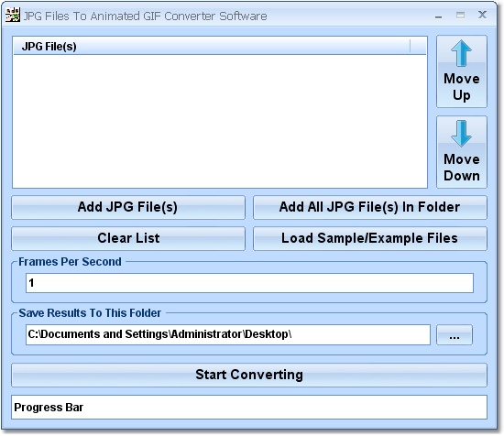Click the JPG File(s) column header
Image resolution: width=504 pixels, height=436 pixels.
213,47
